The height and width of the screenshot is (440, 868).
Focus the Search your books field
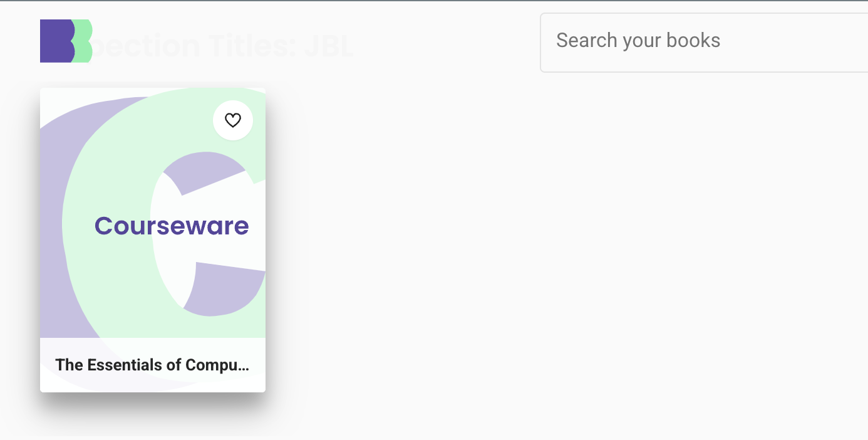tap(704, 42)
